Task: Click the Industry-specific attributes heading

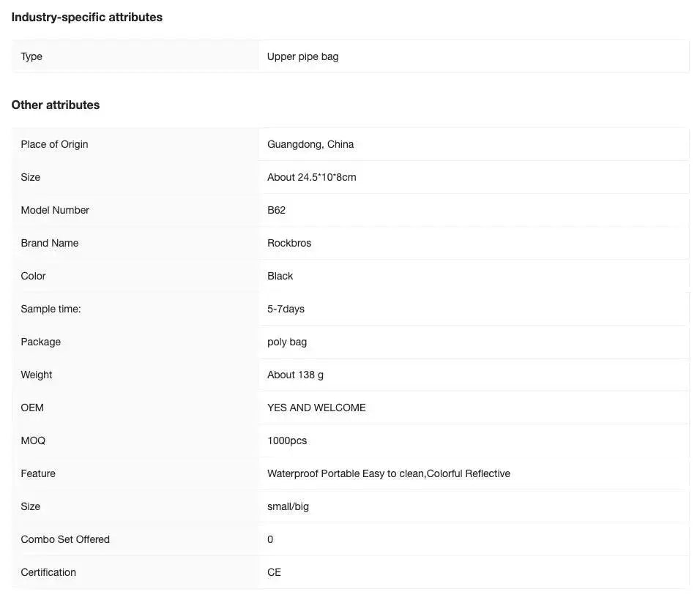Action: point(86,17)
